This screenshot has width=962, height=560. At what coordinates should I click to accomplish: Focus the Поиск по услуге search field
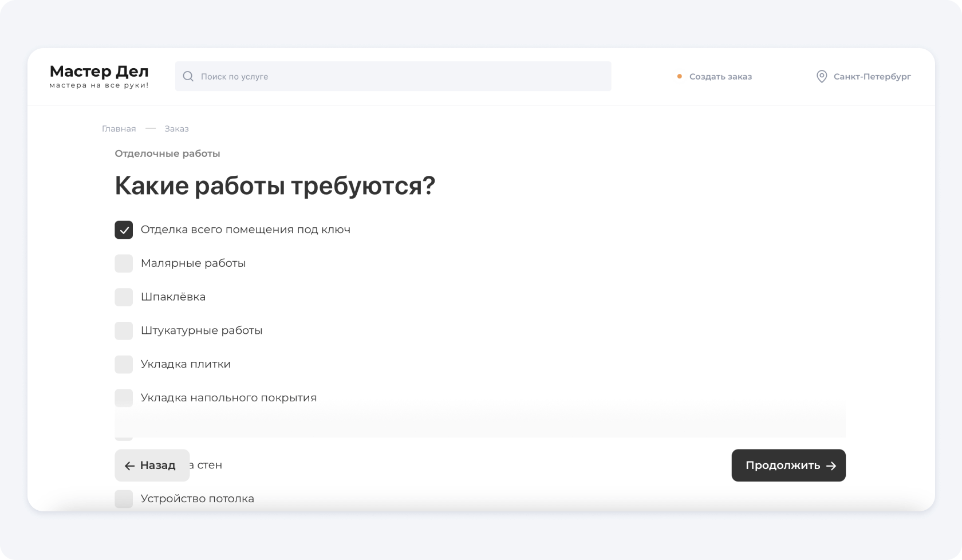tap(401, 77)
